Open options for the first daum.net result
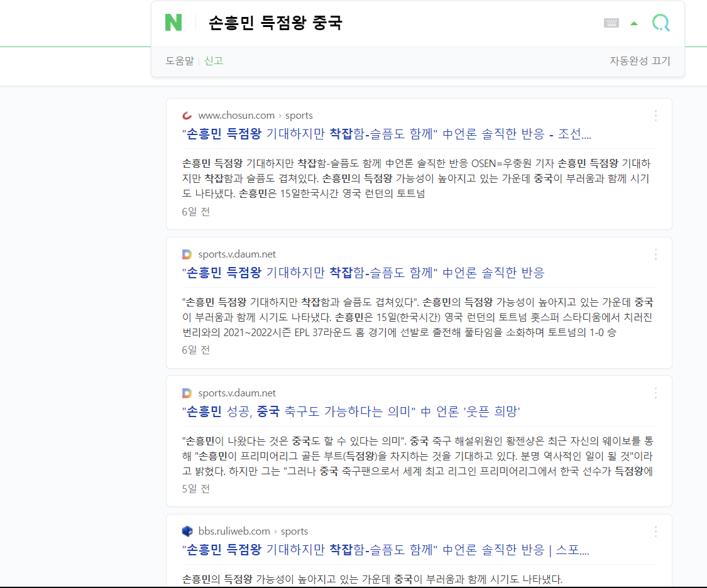Viewport: 707px width, 588px height. tap(655, 254)
